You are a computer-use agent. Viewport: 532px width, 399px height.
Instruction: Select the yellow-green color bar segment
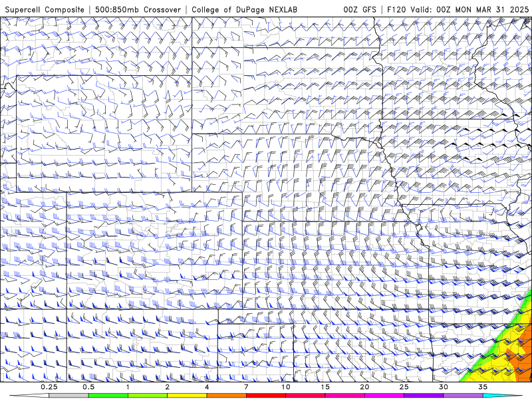pos(148,396)
